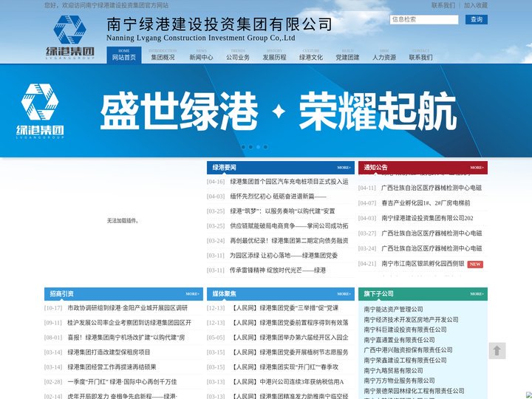Open 新闻中心 navigation item
532x399 pixels.
pyautogui.click(x=201, y=55)
